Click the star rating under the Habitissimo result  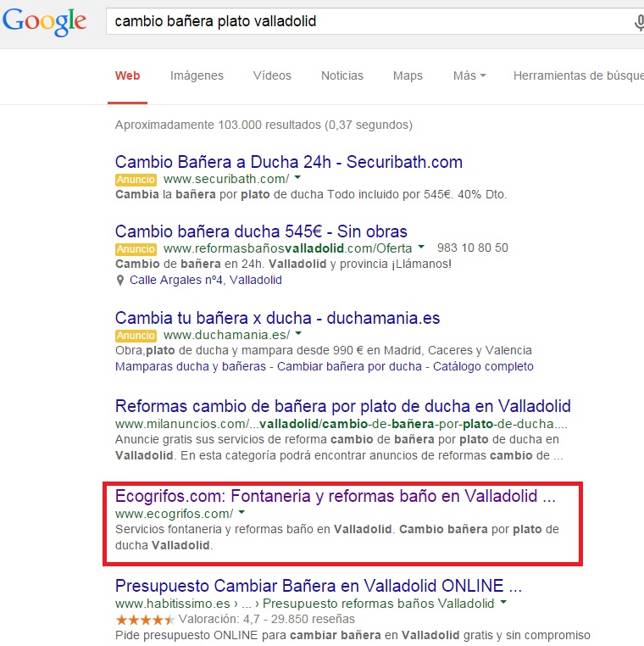point(146,620)
